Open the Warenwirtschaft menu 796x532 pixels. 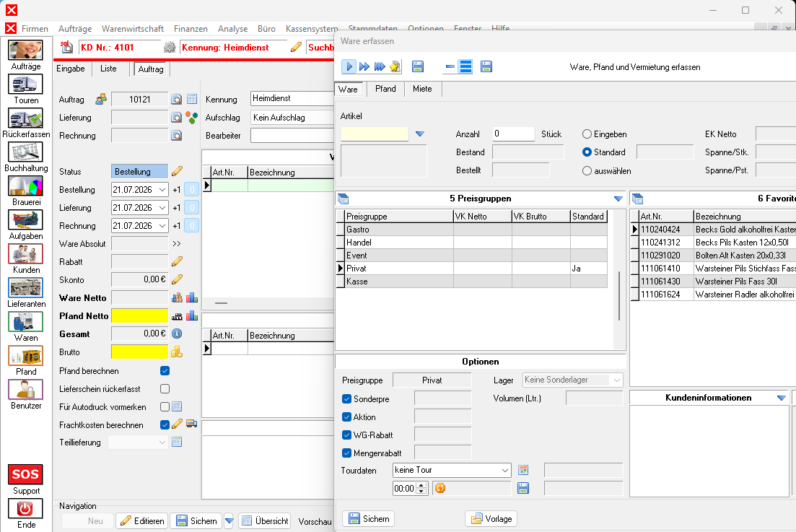click(133, 29)
